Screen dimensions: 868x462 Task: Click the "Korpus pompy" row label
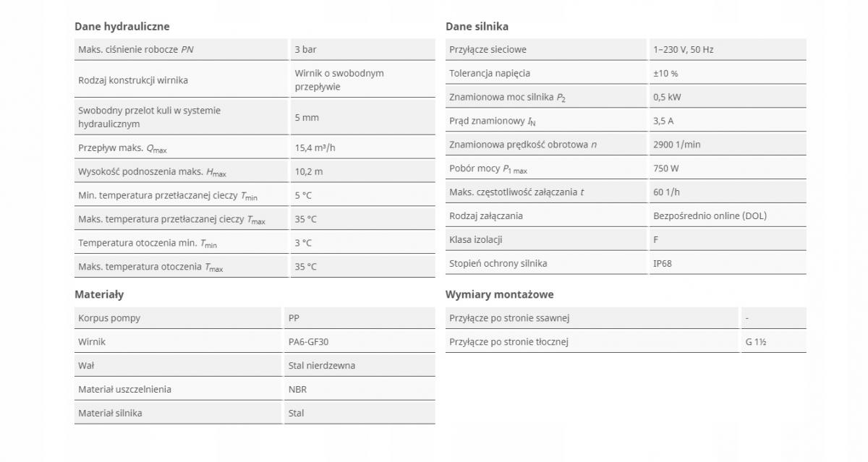(x=109, y=318)
